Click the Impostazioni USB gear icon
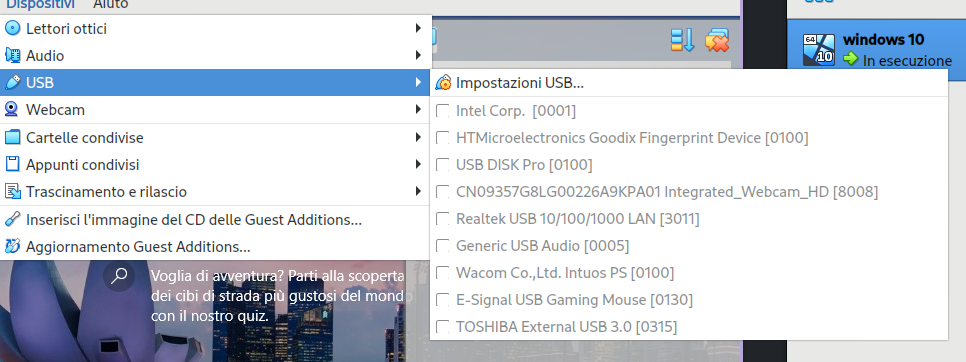The height and width of the screenshot is (362, 966). (443, 82)
